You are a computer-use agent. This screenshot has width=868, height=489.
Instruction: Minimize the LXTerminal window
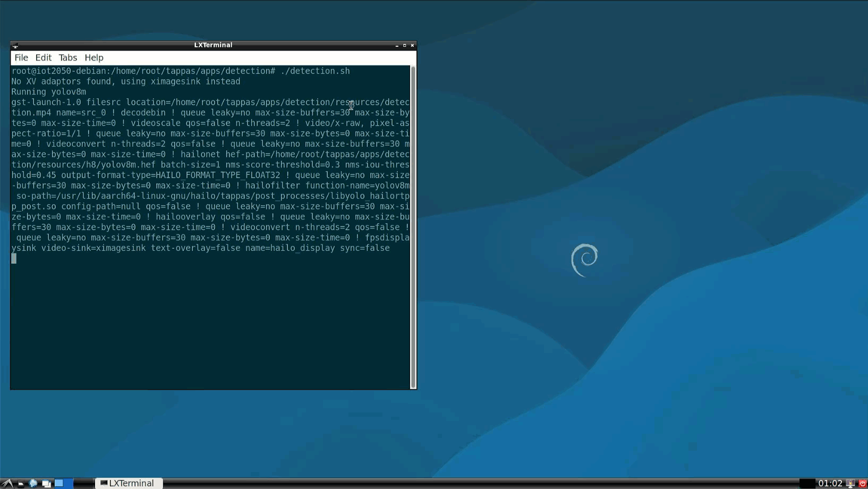[397, 46]
